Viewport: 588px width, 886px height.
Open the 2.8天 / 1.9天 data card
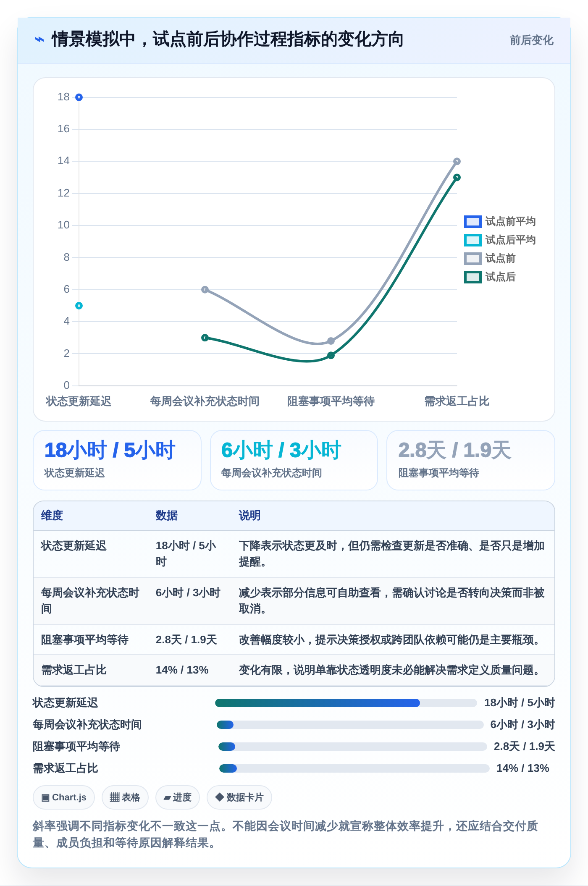click(x=471, y=460)
